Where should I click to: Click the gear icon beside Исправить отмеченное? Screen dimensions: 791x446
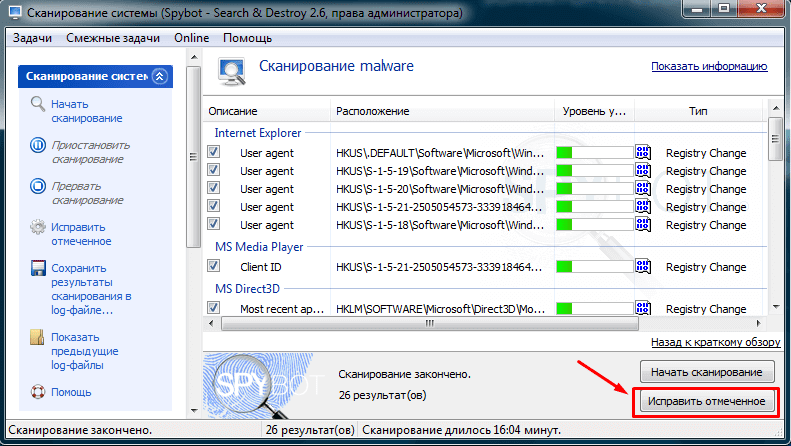click(38, 227)
